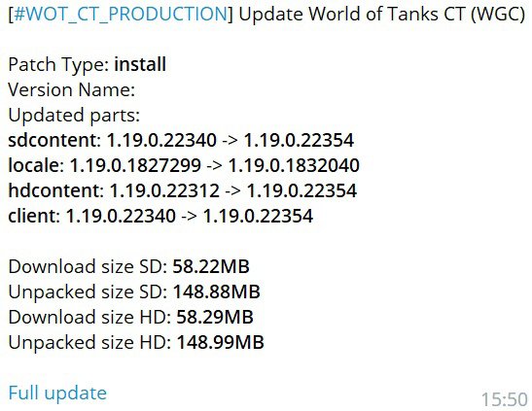
Task: Click the bold install patch type
Action: 140,64
